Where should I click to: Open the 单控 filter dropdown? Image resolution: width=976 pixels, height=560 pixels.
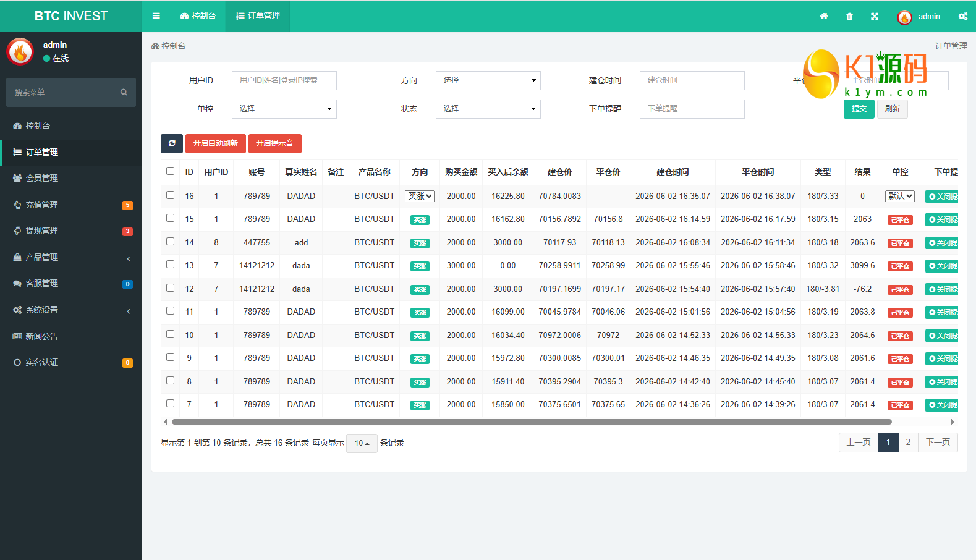point(284,109)
